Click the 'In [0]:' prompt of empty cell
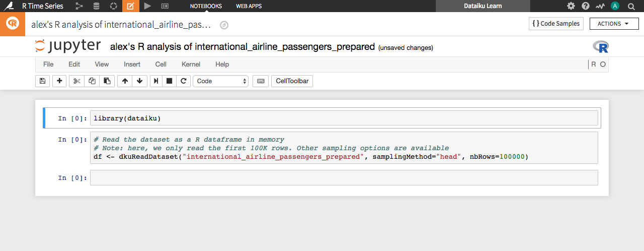Screen dimensions: 644x251 (x=72, y=178)
